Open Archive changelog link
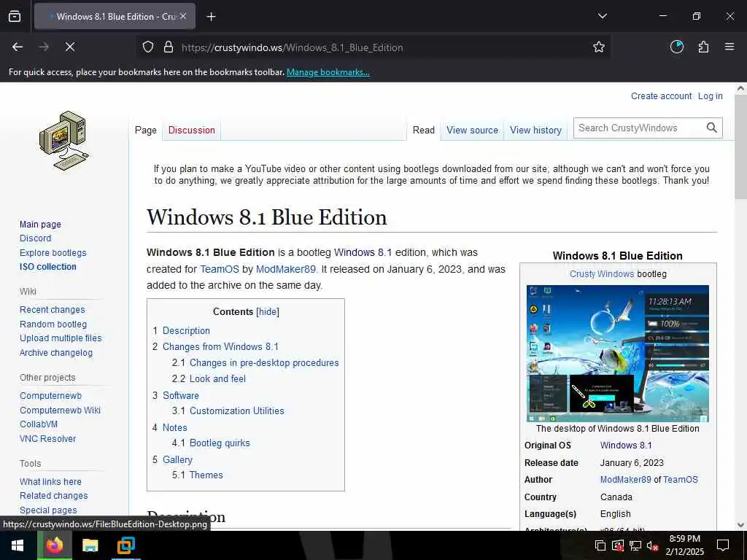747x560 pixels. [x=56, y=353]
